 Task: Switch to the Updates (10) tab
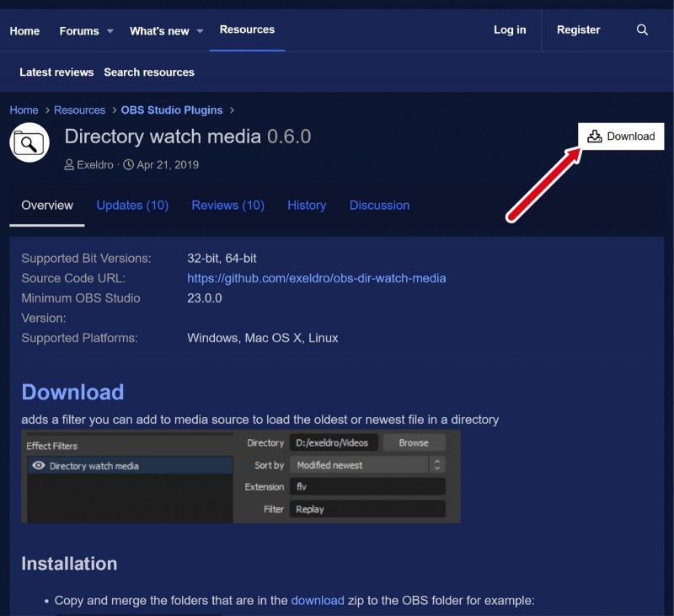[x=132, y=205]
